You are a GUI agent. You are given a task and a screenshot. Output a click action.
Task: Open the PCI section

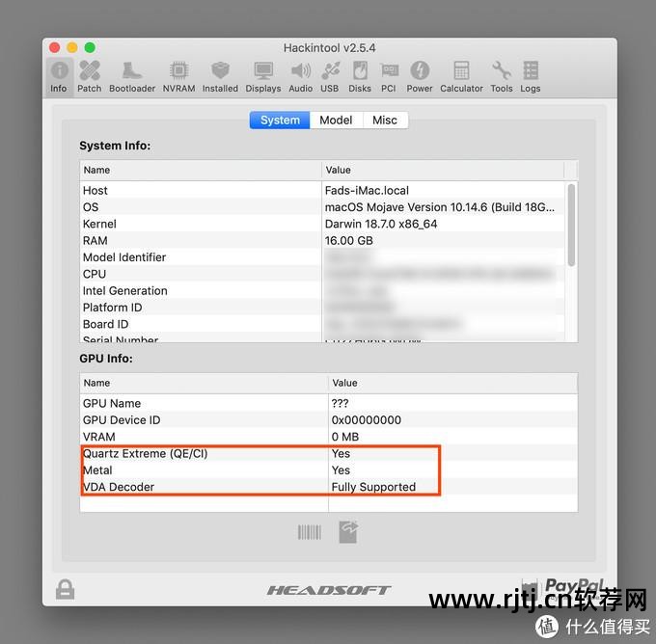click(x=389, y=77)
